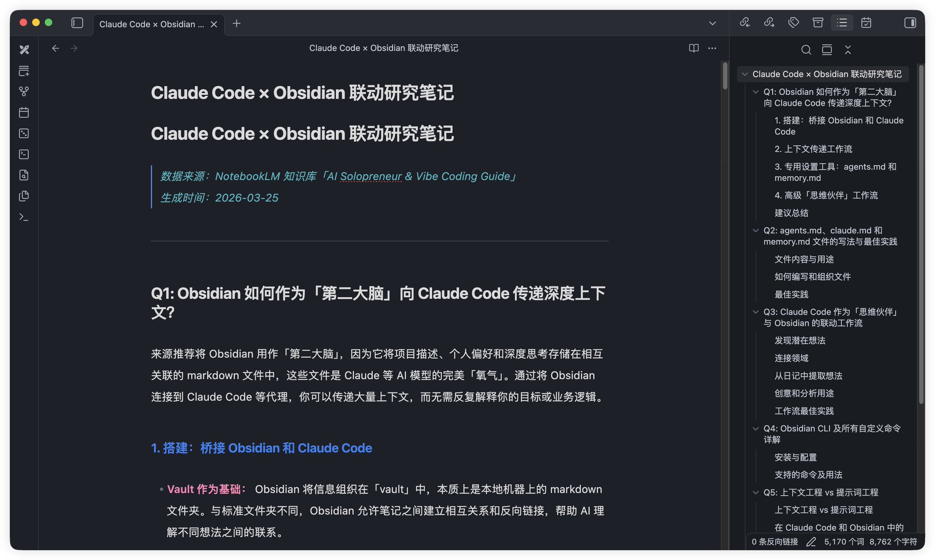
Task: Collapse the Q5 heading in outline
Action: [x=756, y=492]
